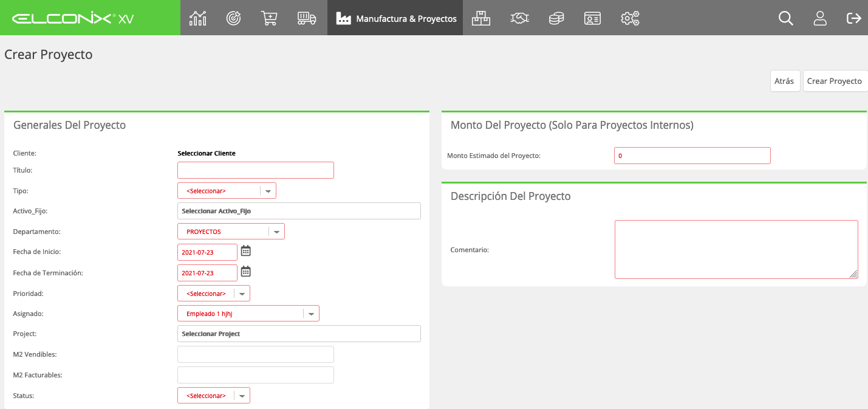Open the inventory boxes module icon

click(481, 18)
